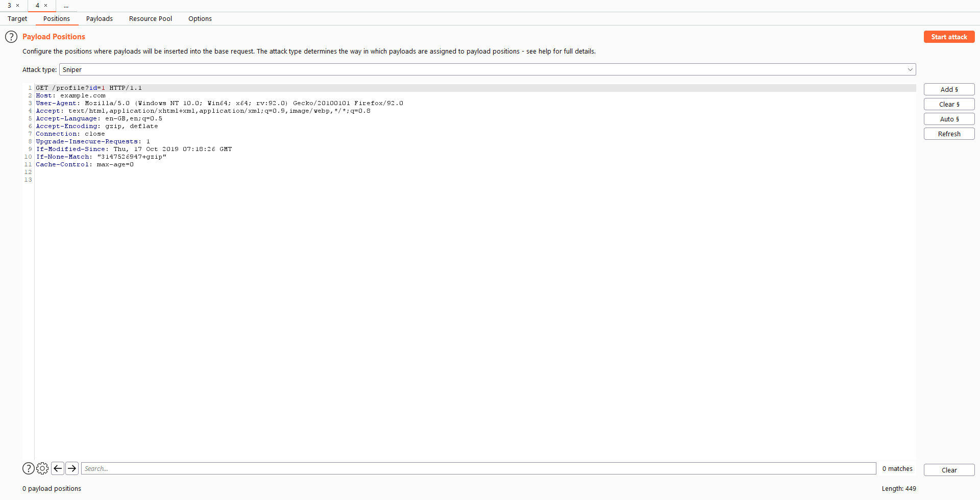Go to previous search match arrow
The width and height of the screenshot is (980, 500).
58,468
